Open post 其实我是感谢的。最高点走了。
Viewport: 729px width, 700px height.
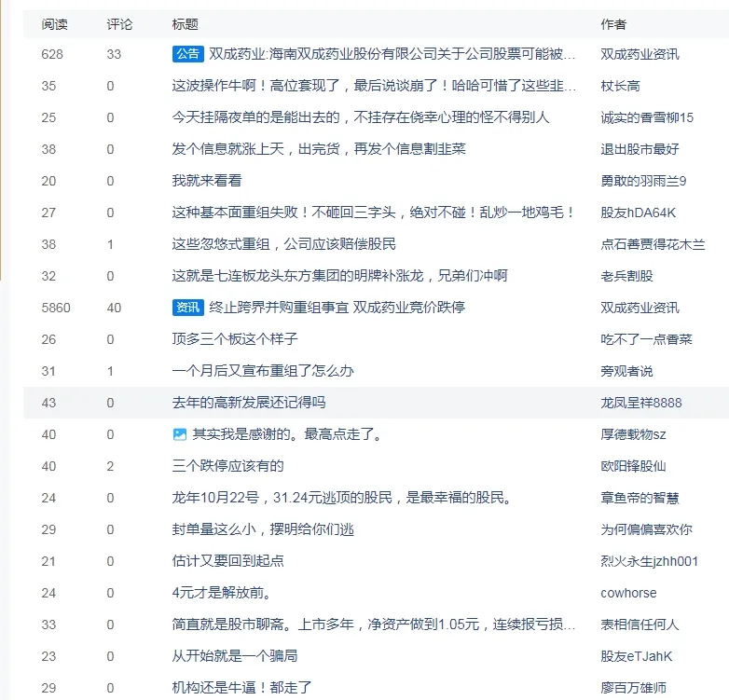(x=287, y=434)
